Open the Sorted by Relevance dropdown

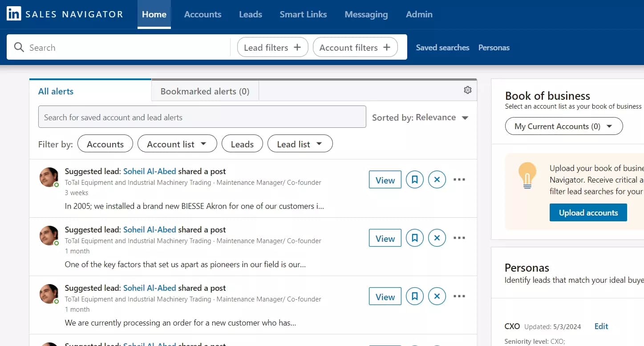pyautogui.click(x=420, y=118)
